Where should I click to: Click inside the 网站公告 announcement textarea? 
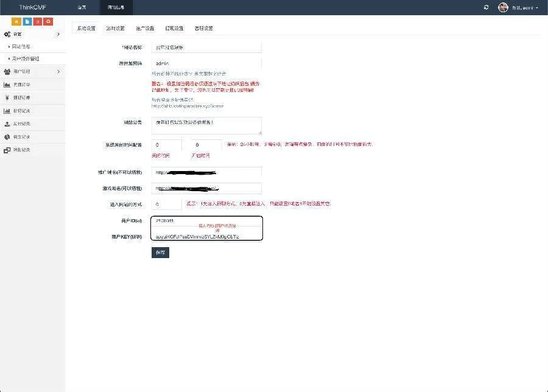[x=206, y=125]
